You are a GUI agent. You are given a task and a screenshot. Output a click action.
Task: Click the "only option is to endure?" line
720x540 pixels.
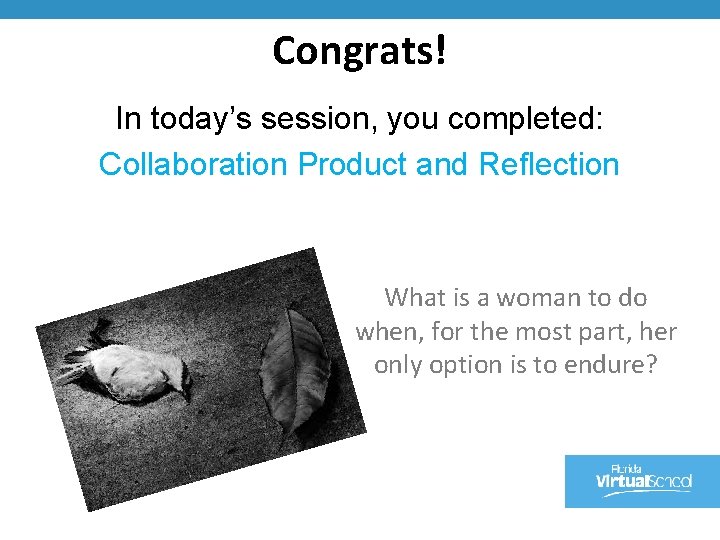[x=516, y=365]
